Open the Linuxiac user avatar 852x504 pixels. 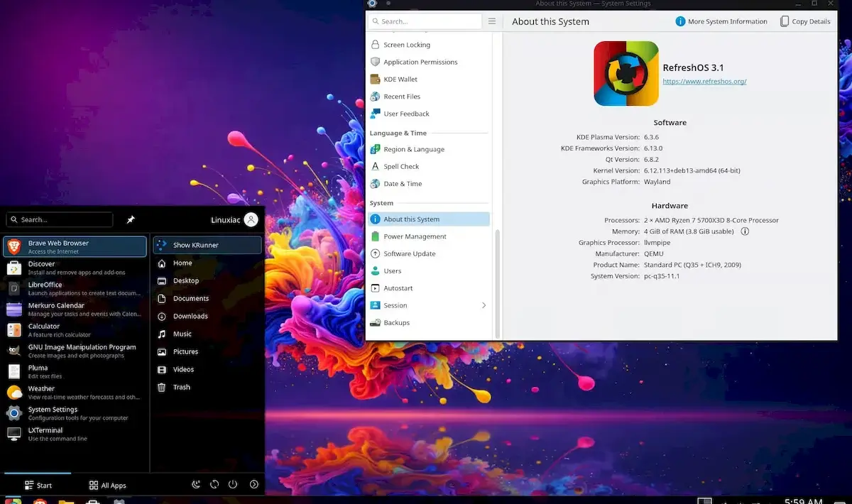251,220
